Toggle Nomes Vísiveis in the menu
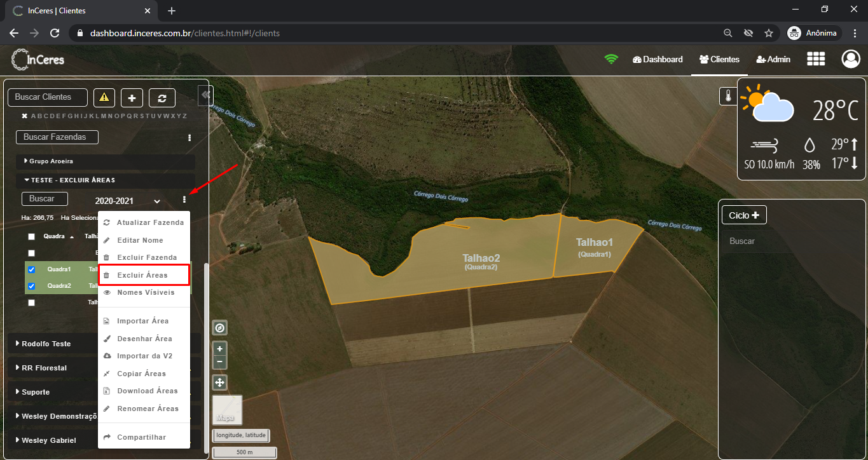868x460 pixels. 144,292
